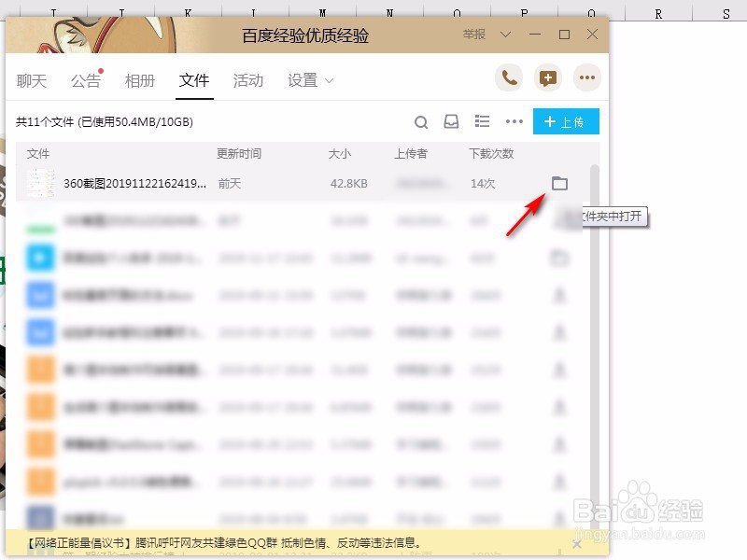Expand the 设置 dropdown tab
The height and width of the screenshot is (560, 747).
(310, 80)
